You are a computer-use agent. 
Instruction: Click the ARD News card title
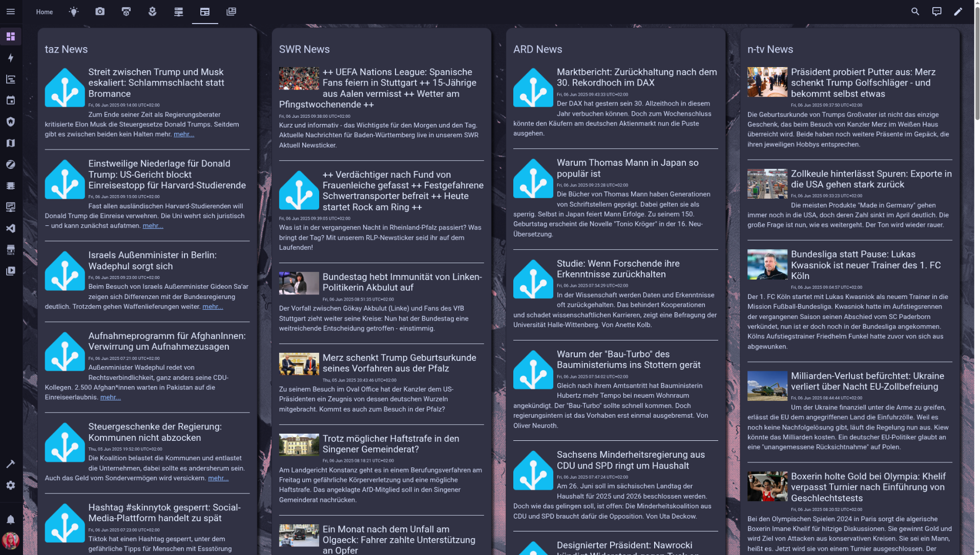(537, 49)
